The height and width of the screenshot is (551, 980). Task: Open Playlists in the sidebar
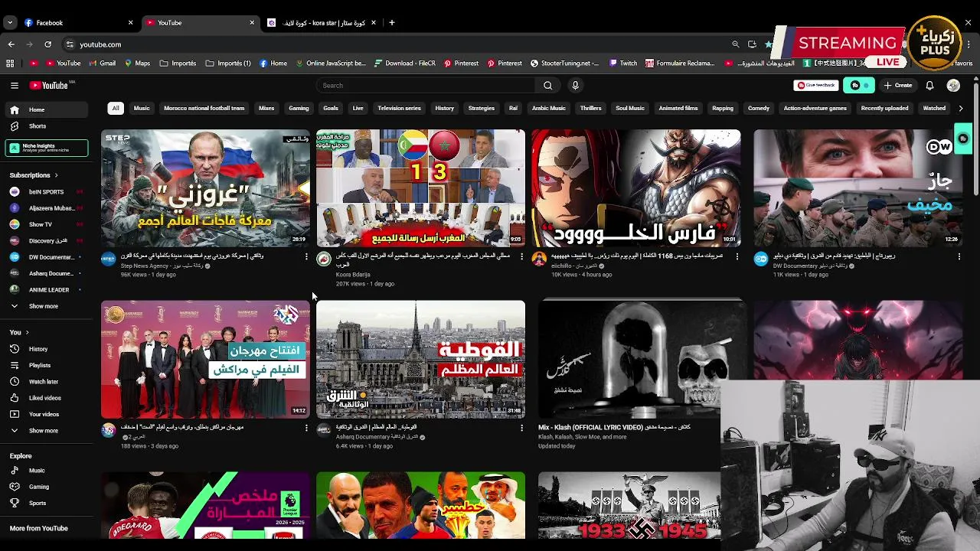(46, 366)
